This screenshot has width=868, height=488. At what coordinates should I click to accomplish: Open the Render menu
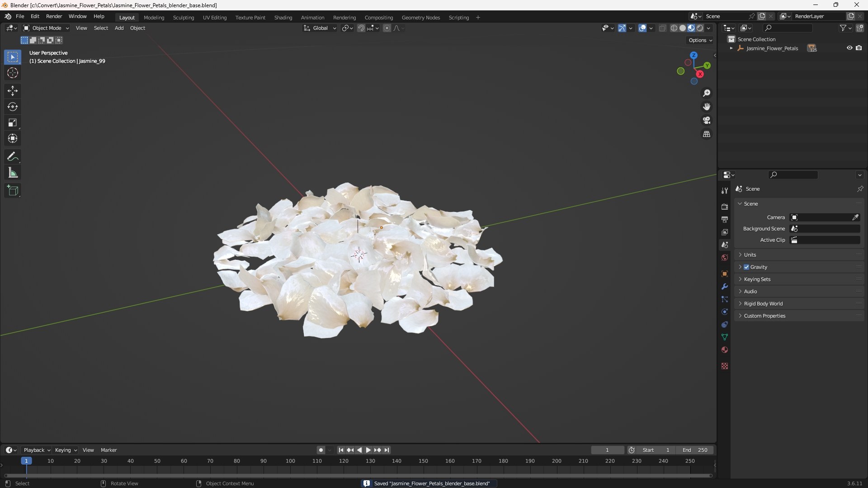click(54, 16)
